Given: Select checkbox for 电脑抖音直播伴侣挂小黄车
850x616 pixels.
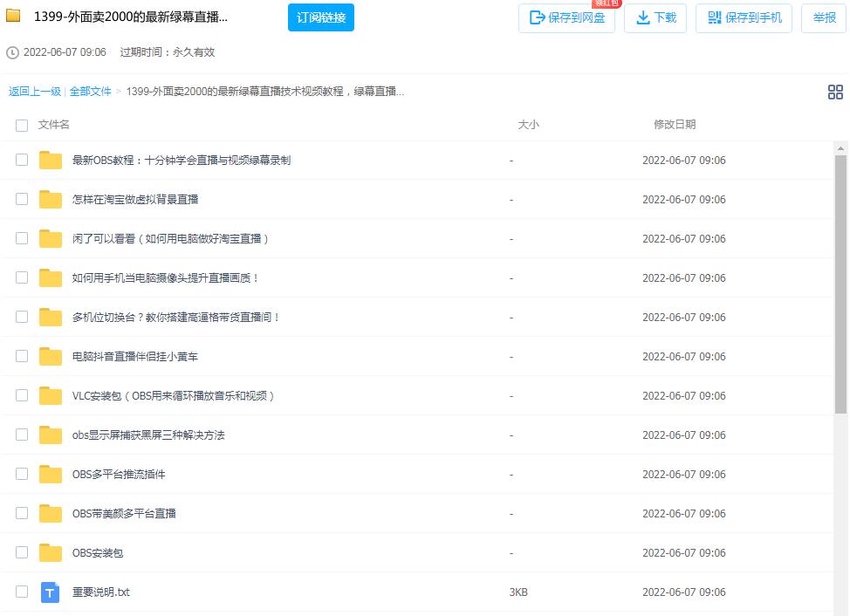Looking at the screenshot, I should coord(22,356).
